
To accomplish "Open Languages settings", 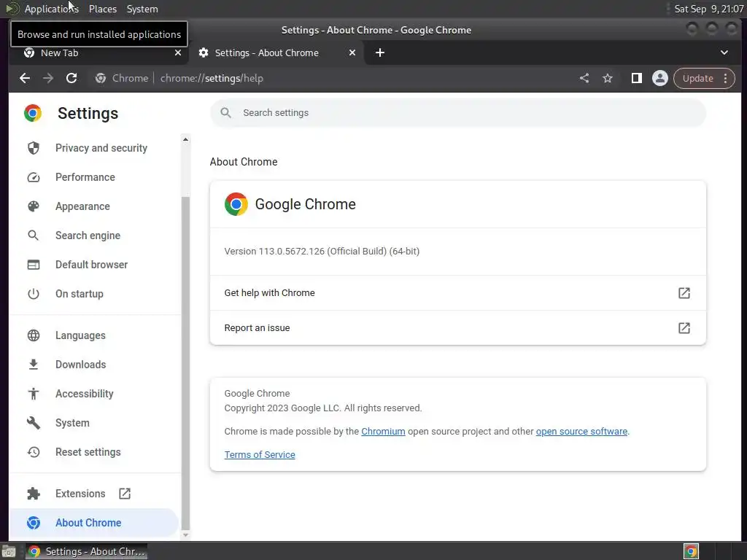I will (x=94, y=335).
